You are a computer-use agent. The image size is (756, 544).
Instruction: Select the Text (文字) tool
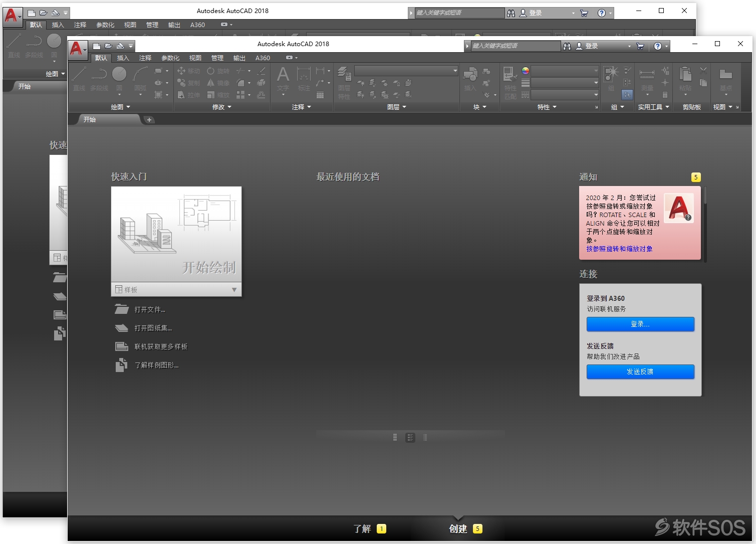pos(283,80)
